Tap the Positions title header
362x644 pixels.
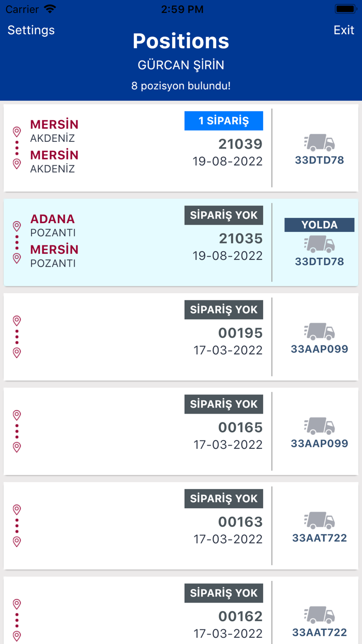180,41
